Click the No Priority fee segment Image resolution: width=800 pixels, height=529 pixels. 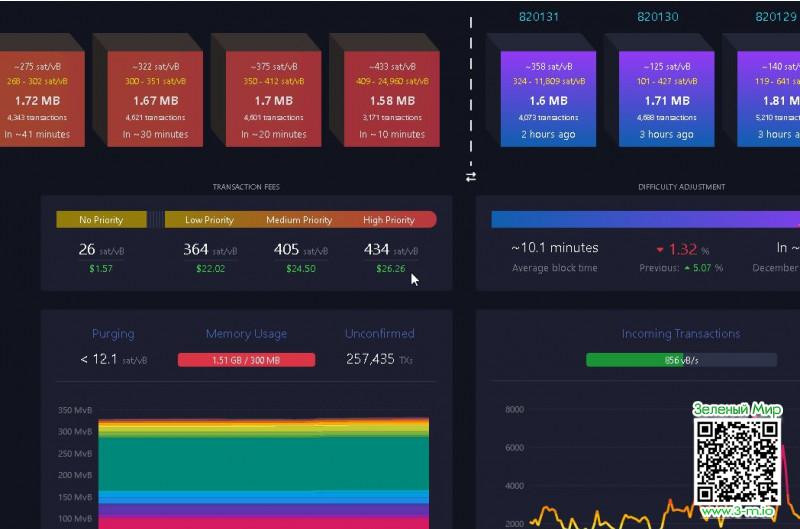(x=101, y=220)
